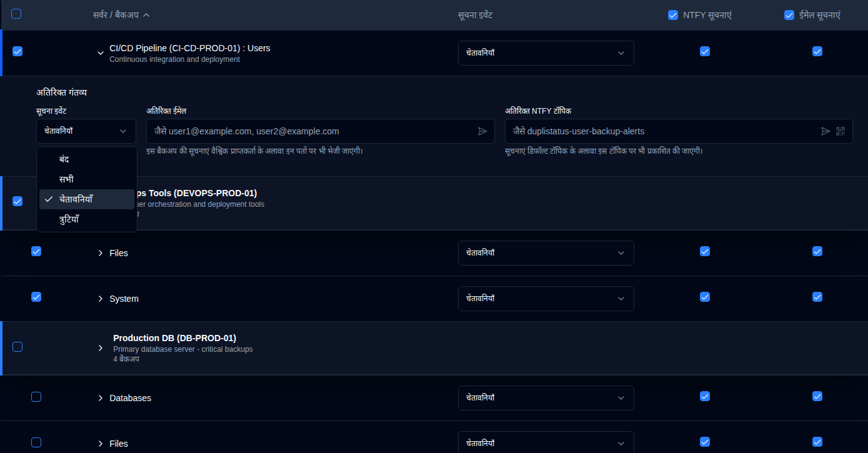868x453 pixels.
Task: Click the System backup name
Action: [x=124, y=299]
